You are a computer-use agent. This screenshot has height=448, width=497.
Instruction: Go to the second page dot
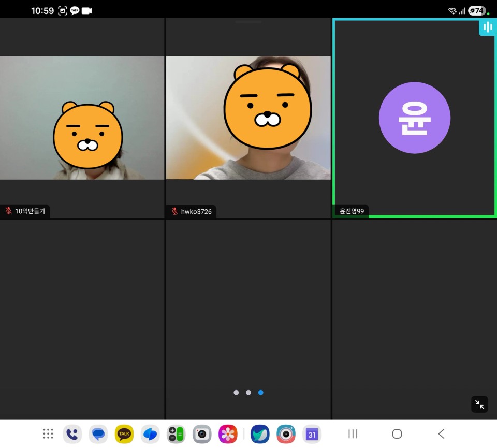[x=248, y=393]
